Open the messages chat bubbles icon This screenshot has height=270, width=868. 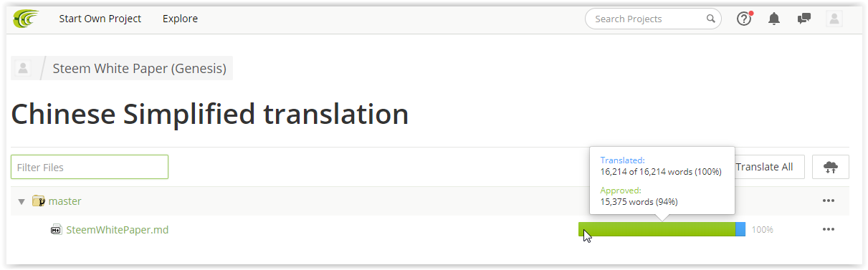coord(804,19)
